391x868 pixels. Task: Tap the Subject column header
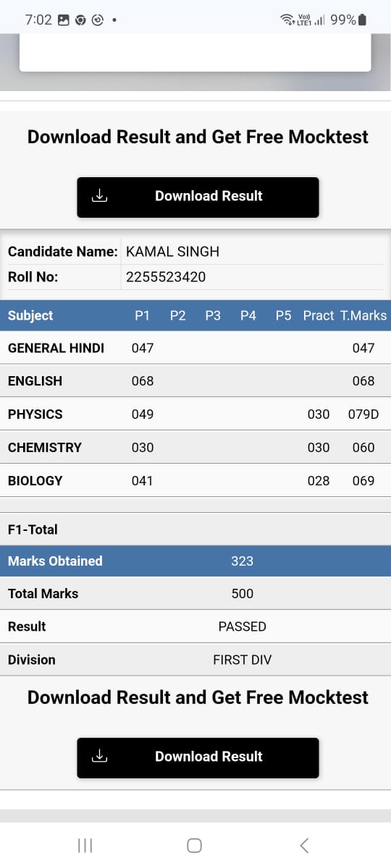point(30,315)
